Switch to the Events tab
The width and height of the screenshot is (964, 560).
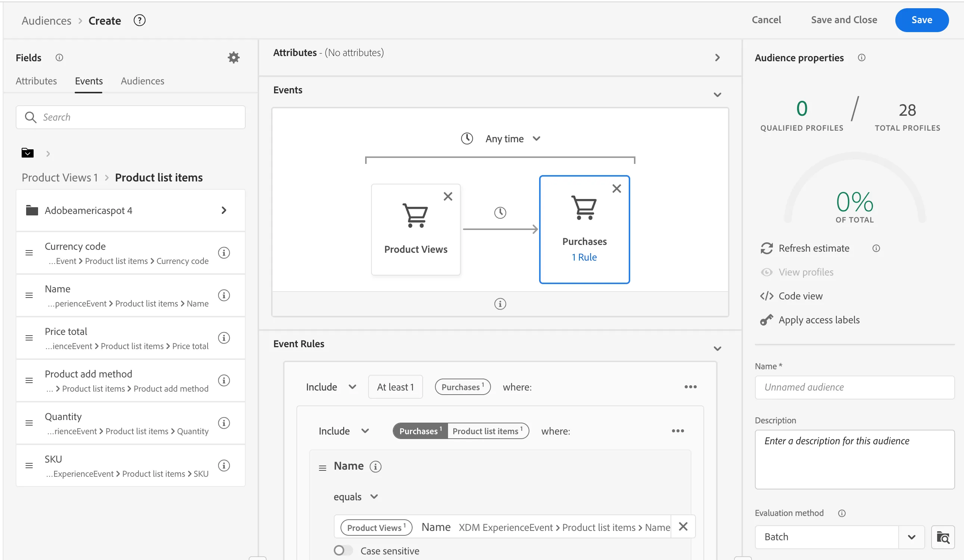[89, 81]
